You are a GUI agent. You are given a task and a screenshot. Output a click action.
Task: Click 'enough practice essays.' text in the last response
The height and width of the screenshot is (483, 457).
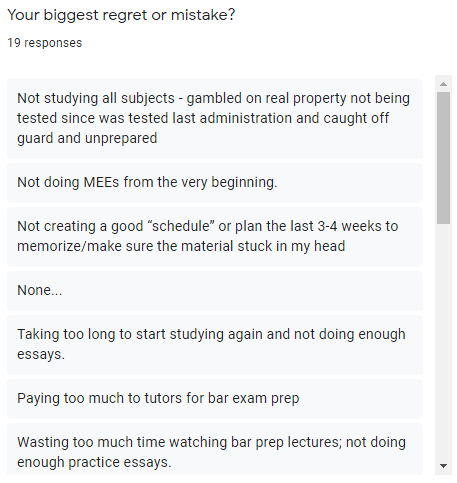tap(94, 463)
